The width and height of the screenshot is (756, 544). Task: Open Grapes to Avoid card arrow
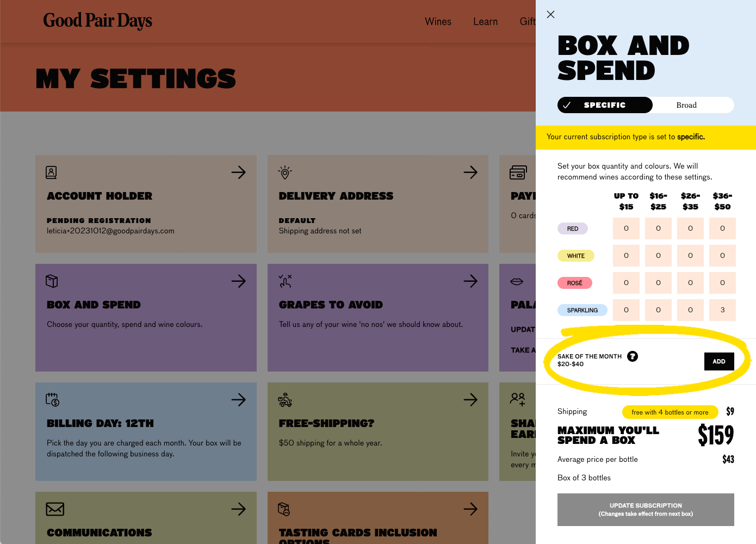click(x=470, y=281)
